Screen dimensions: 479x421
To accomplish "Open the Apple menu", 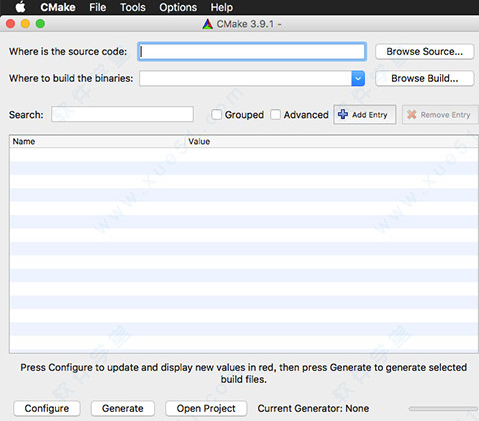I will [x=20, y=7].
